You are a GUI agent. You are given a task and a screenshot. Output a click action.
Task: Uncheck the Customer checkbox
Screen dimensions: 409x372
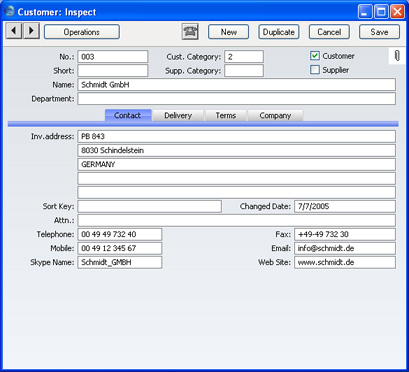click(315, 56)
